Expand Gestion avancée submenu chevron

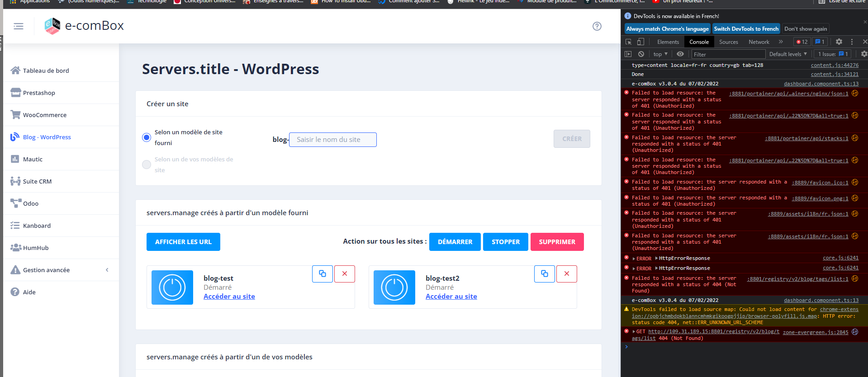tap(107, 270)
